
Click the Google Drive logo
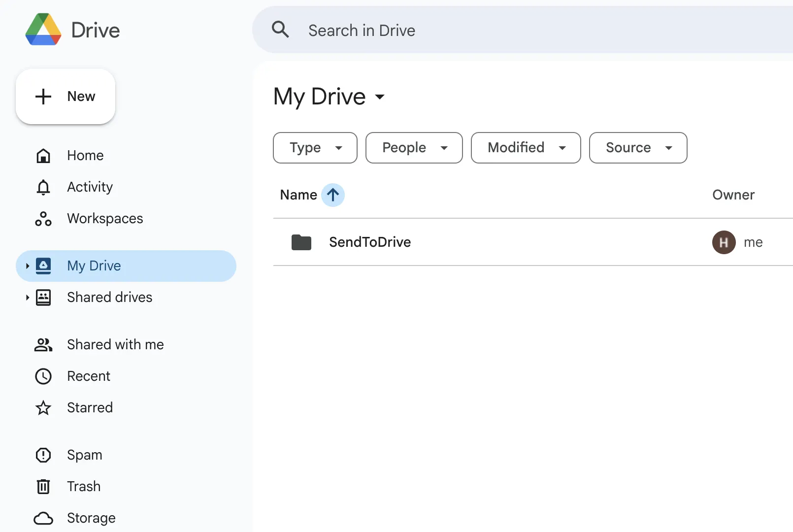point(43,29)
